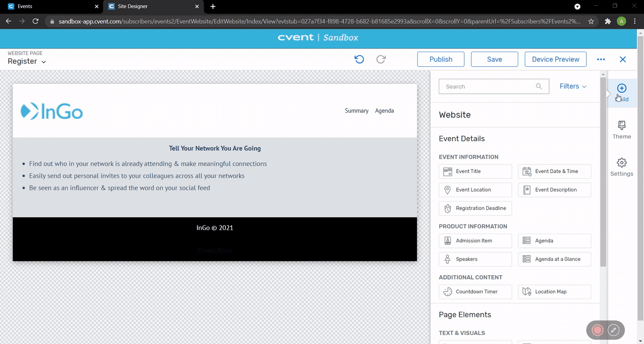The width and height of the screenshot is (644, 344).
Task: Click the Summary navigation item in preview
Action: (x=356, y=111)
